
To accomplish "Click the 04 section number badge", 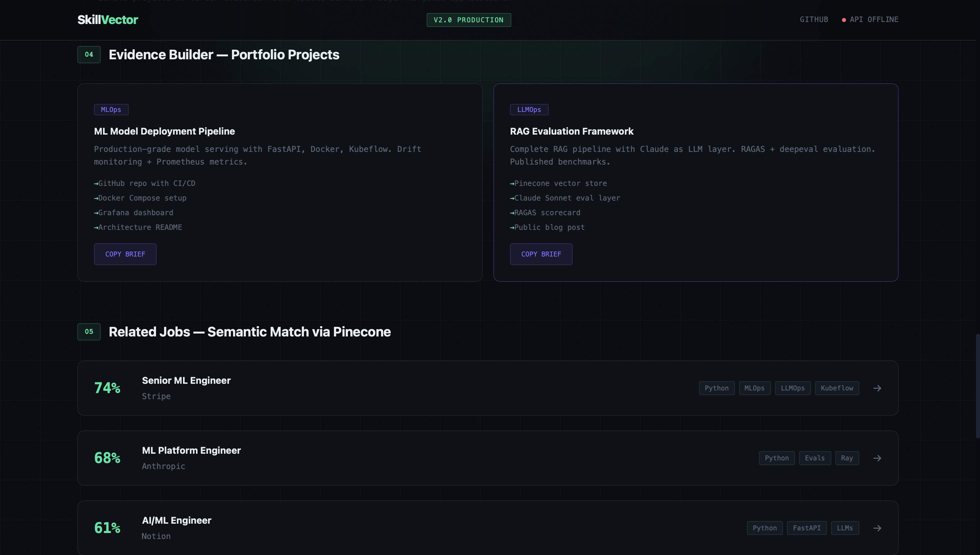I will pyautogui.click(x=89, y=55).
